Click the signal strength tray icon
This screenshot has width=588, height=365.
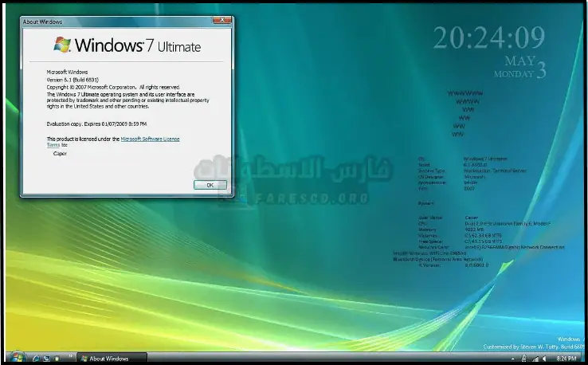click(535, 359)
